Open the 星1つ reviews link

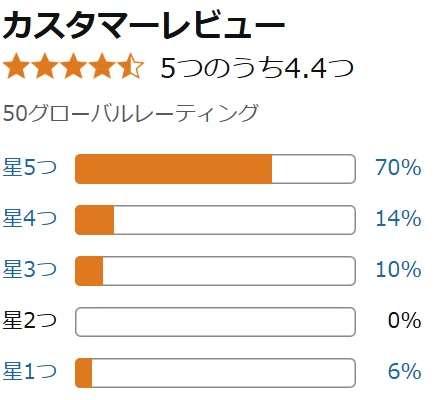30,371
